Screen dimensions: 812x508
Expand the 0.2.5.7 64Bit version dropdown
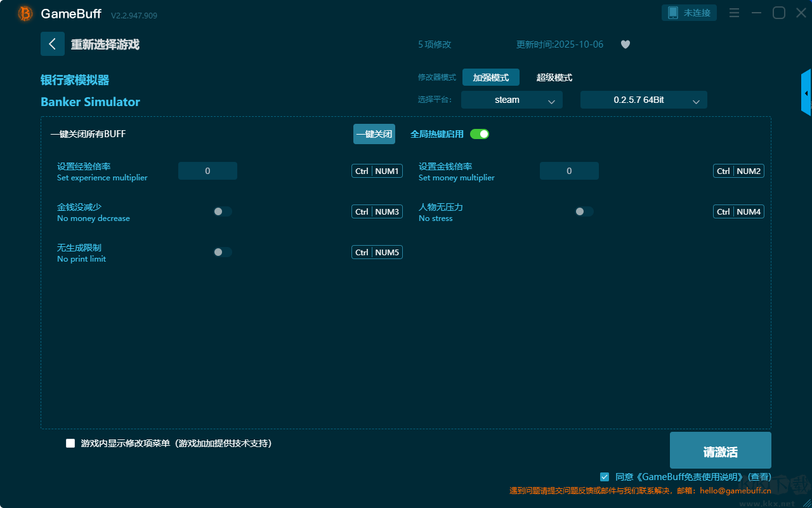pos(643,100)
